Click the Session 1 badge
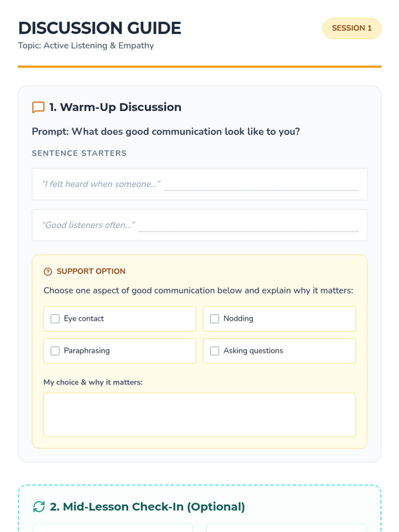The width and height of the screenshot is (399, 532). [352, 28]
